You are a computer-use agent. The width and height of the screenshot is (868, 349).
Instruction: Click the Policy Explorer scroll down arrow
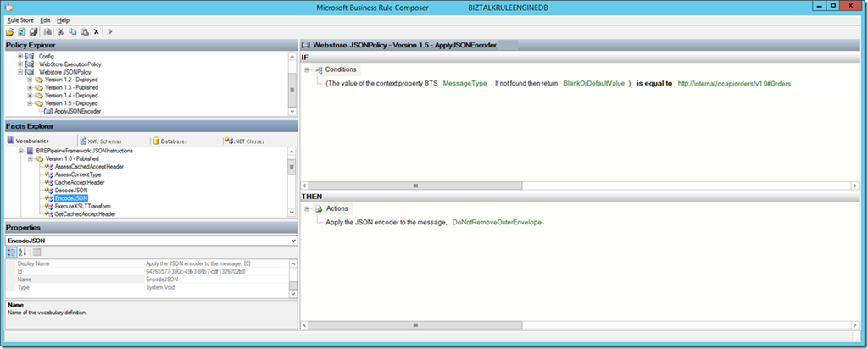pos(292,112)
